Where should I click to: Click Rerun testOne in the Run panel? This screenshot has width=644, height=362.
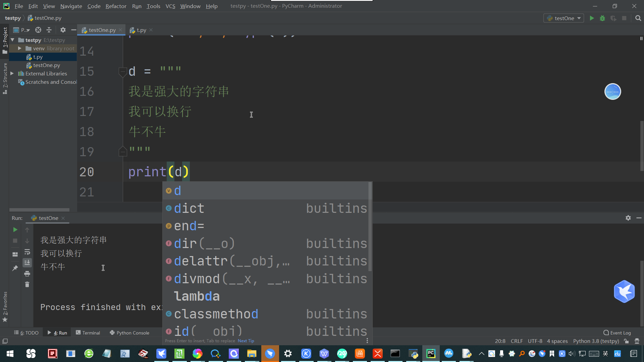point(15,230)
